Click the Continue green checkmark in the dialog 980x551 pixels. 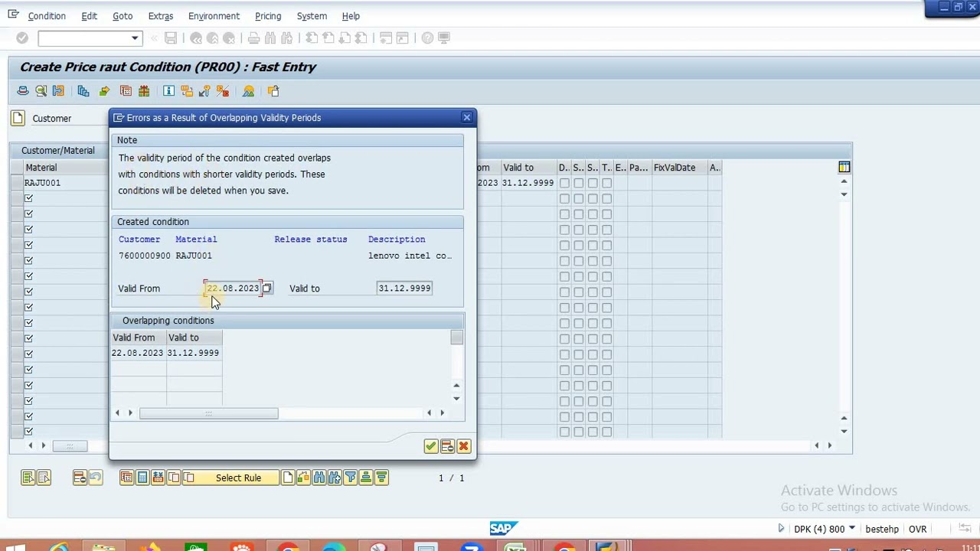point(431,446)
